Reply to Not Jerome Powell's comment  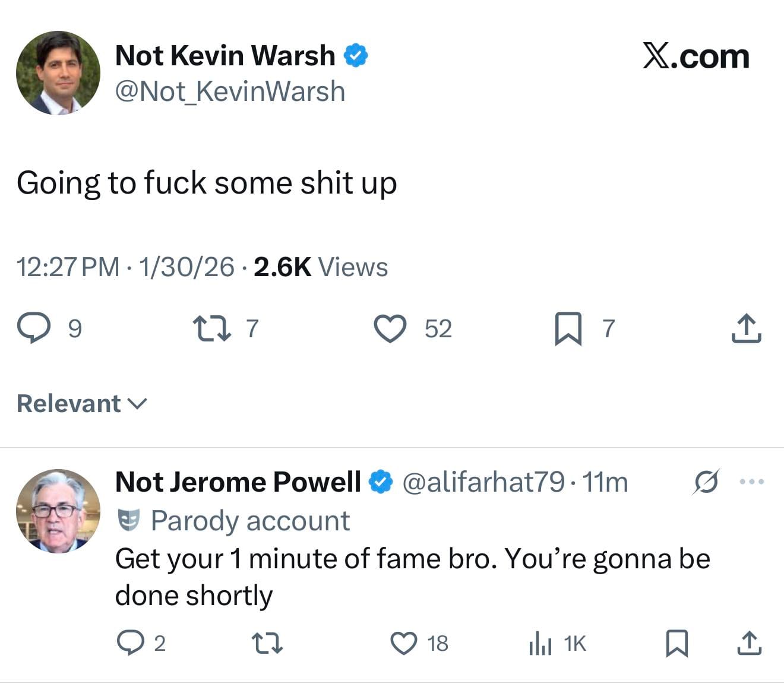129,643
